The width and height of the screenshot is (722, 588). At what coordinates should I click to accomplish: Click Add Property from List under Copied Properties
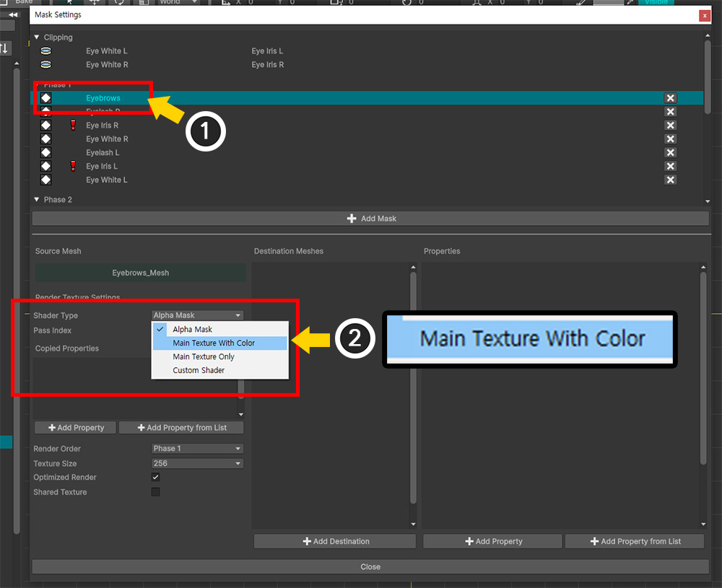[x=181, y=428]
